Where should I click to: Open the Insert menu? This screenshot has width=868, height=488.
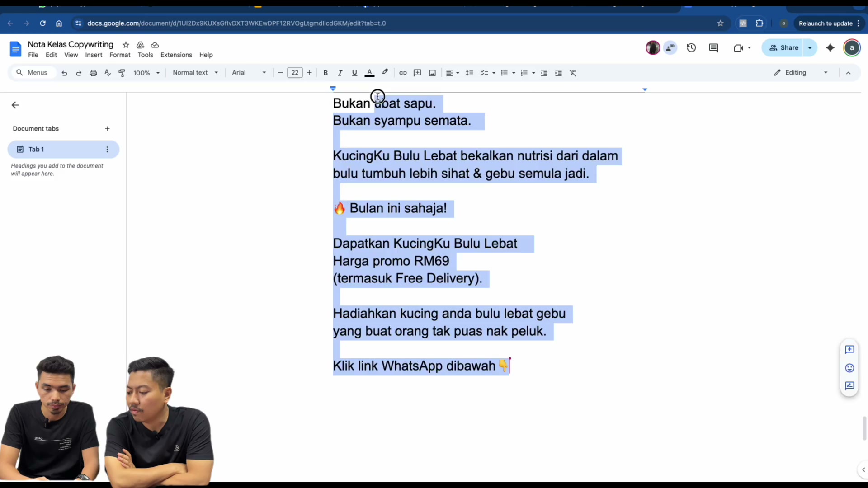(x=94, y=55)
